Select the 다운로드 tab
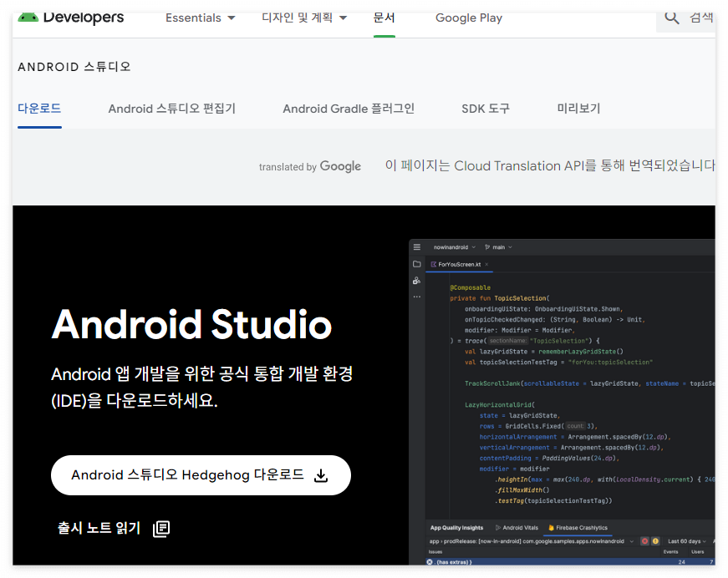Screen dimensions: 728x578 [x=39, y=109]
